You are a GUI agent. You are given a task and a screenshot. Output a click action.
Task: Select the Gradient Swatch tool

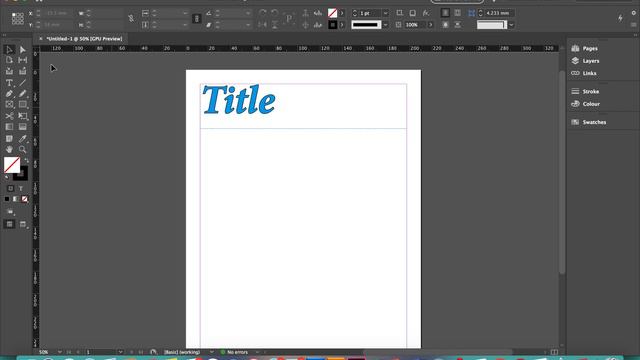(9, 127)
